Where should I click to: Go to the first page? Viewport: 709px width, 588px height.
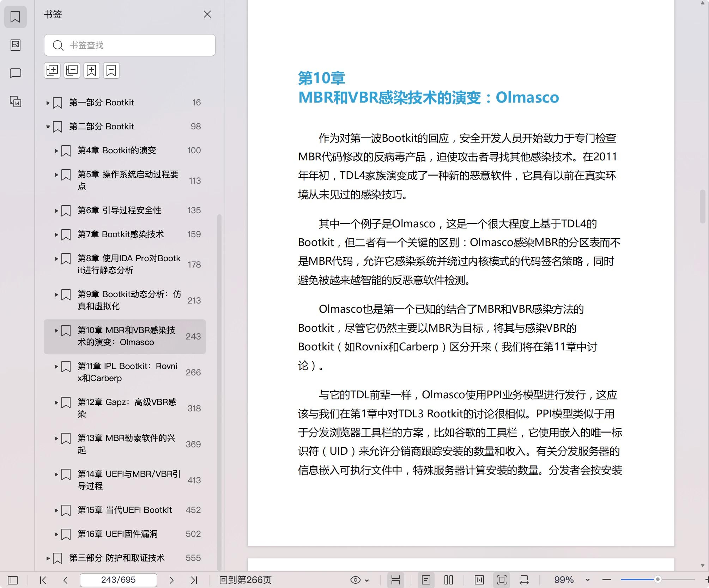(43, 580)
